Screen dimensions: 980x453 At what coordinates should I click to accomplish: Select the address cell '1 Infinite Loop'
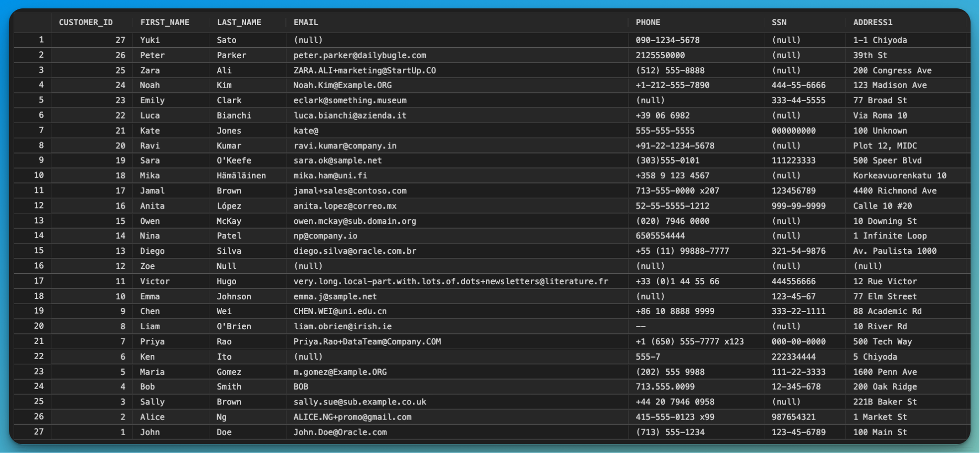tap(890, 236)
